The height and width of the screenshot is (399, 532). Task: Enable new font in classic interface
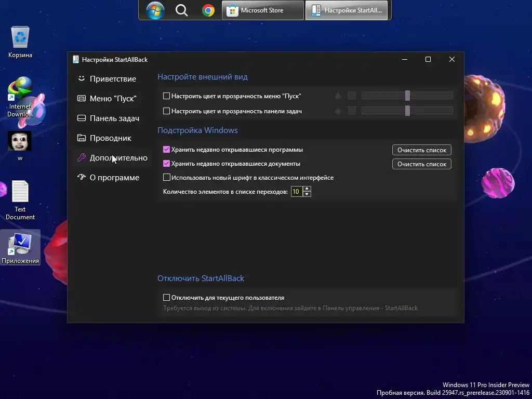166,178
